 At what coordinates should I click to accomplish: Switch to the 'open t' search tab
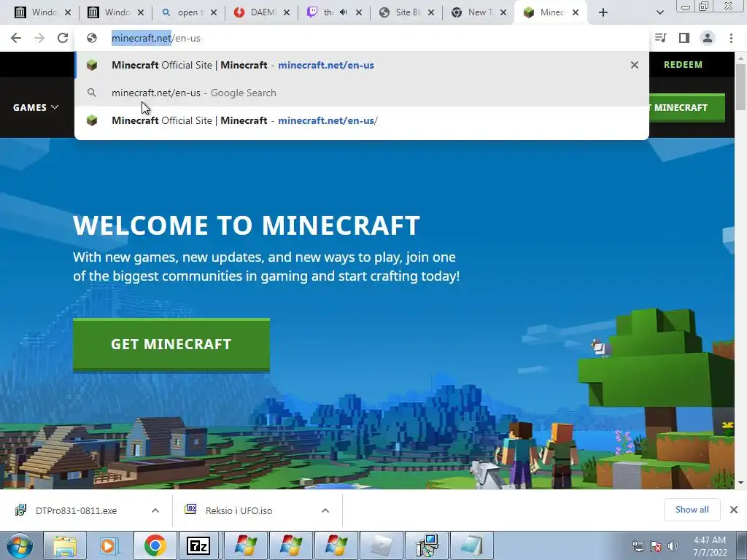coord(188,12)
